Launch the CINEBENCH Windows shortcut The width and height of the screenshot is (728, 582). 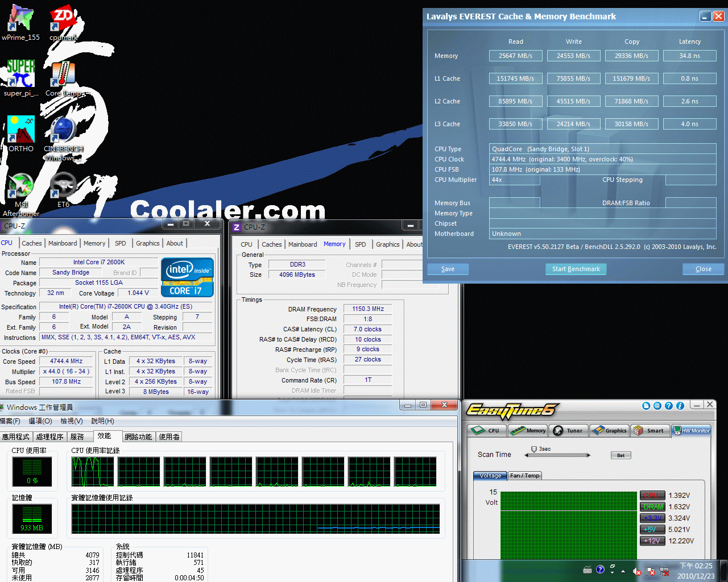63,138
